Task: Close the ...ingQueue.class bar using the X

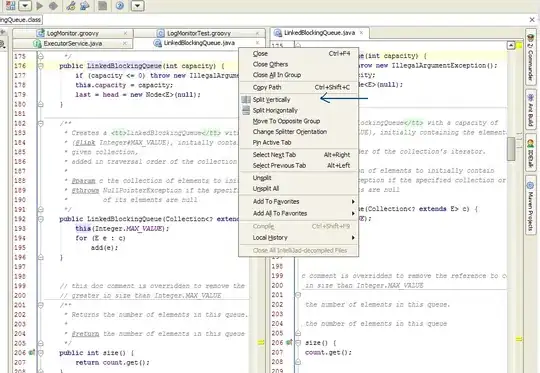Action: point(532,20)
